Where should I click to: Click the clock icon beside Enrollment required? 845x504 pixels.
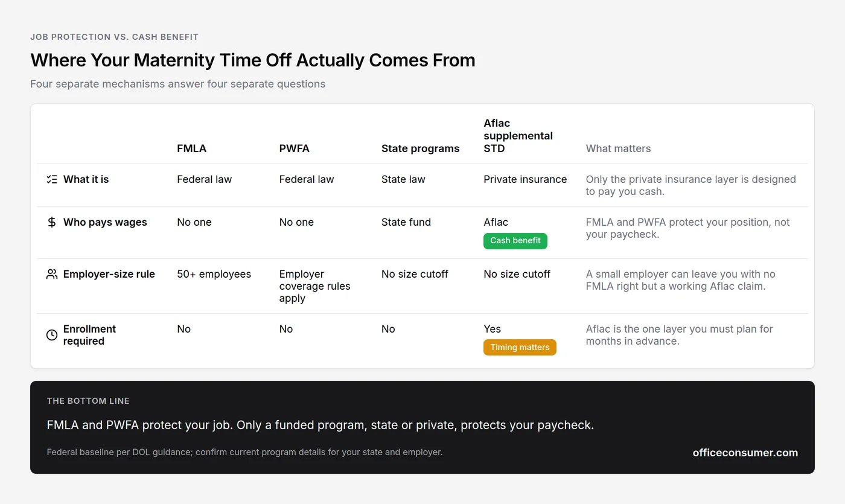[52, 335]
